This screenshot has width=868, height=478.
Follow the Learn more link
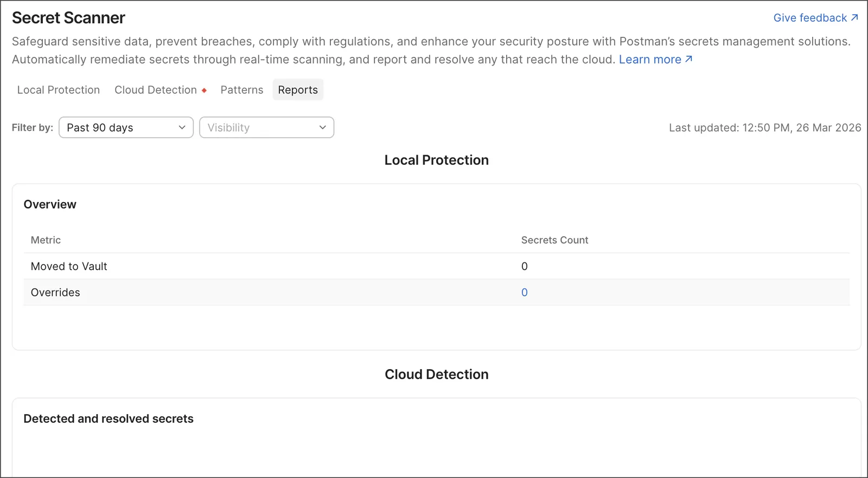pyautogui.click(x=655, y=60)
